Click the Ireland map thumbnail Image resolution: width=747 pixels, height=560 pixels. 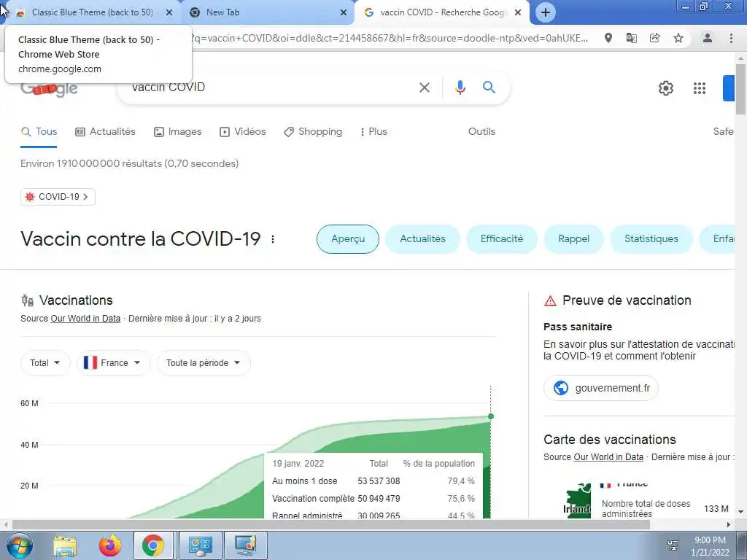(x=578, y=501)
